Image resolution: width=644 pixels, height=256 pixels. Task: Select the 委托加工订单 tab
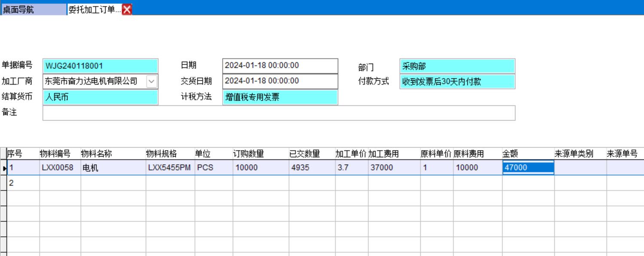tap(94, 9)
